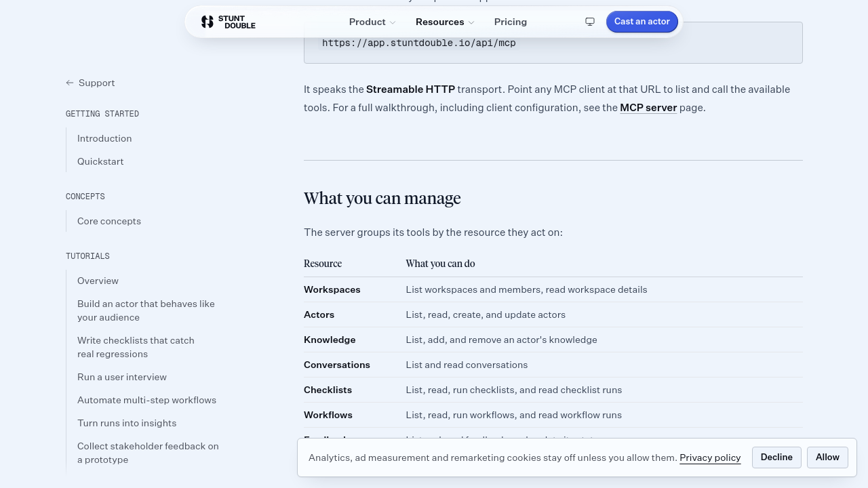868x488 pixels.
Task: Open the Privacy policy link
Action: point(710,457)
